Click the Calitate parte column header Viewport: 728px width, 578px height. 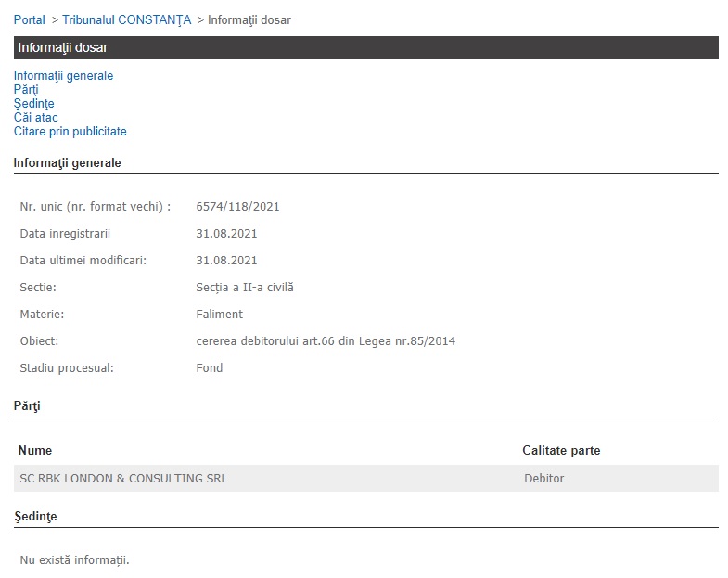tap(561, 451)
